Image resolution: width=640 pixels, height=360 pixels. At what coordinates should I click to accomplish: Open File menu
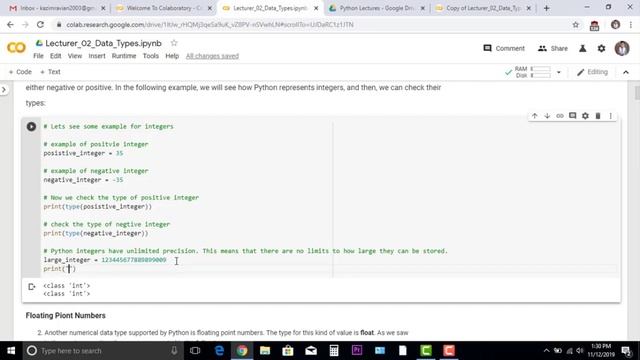(x=38, y=56)
